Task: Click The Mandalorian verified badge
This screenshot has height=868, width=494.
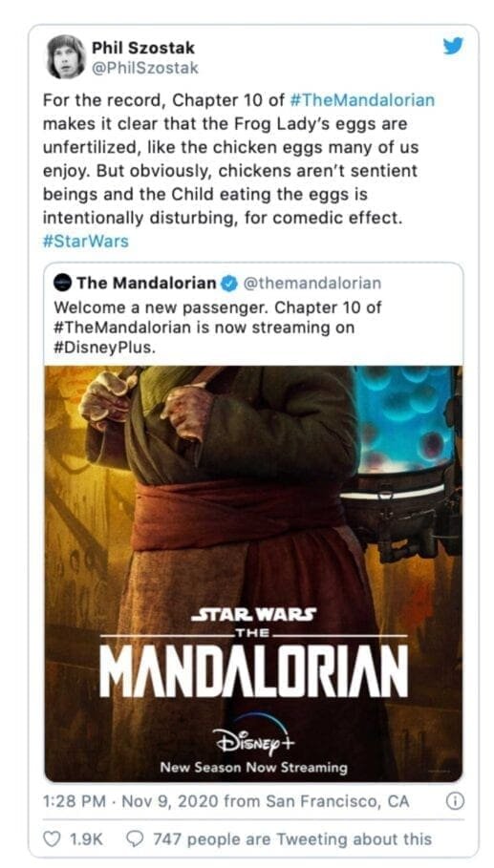Action: (x=228, y=284)
